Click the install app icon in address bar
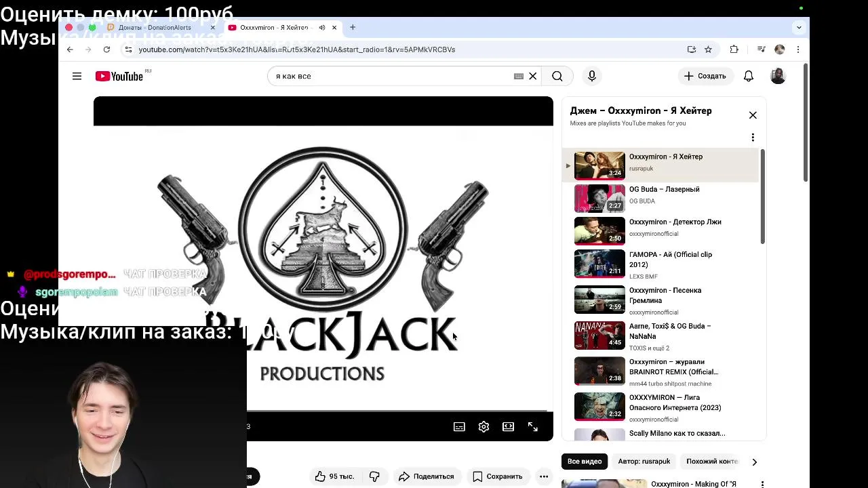Image resolution: width=868 pixels, height=488 pixels. [x=692, y=49]
